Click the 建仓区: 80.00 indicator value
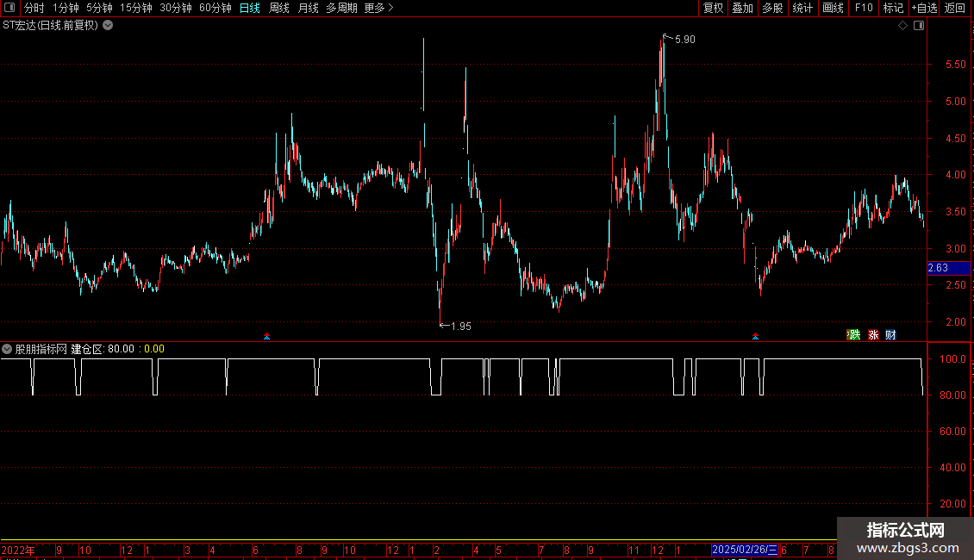This screenshot has height=560, width=974. point(103,349)
